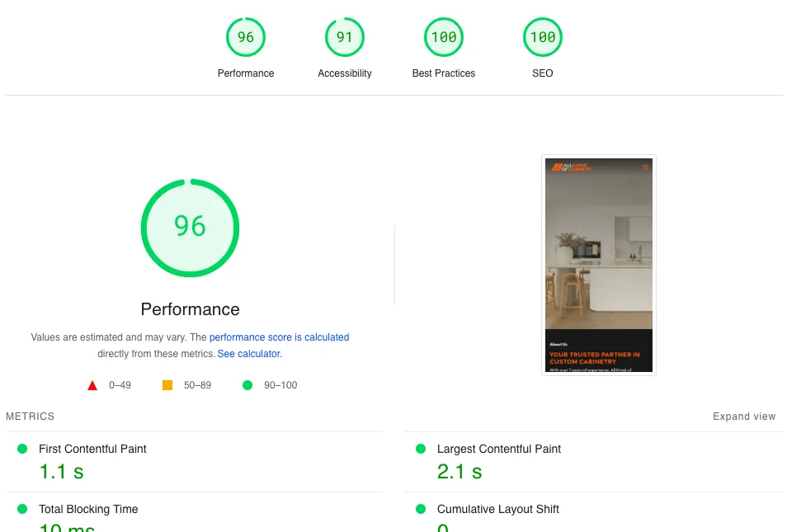Image resolution: width=787 pixels, height=532 pixels.
Task: Click the green dot beside Largest Contentful Paint
Action: tap(421, 449)
